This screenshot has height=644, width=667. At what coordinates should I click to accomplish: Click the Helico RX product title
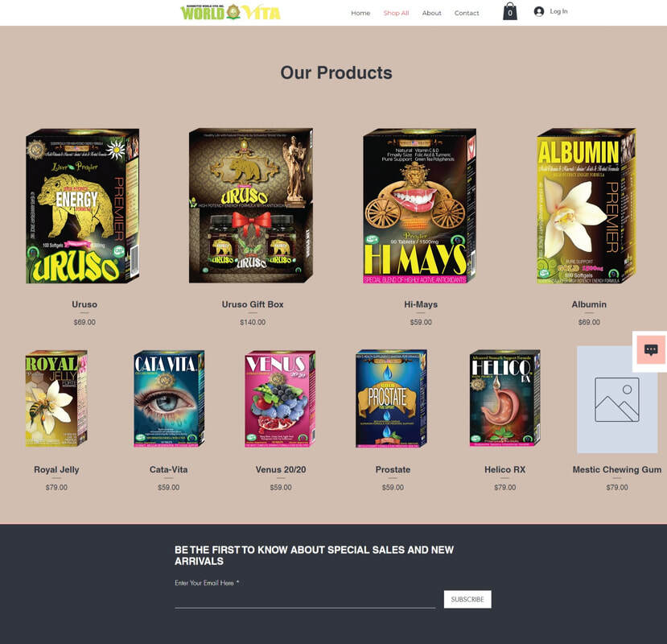tap(505, 469)
